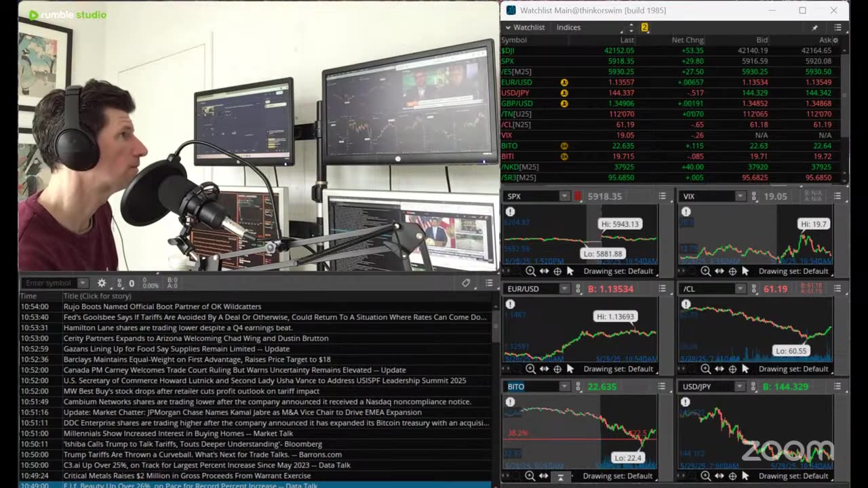Open the SPX chart Drawing set: Default menu
The image size is (868, 488).
[x=618, y=271]
